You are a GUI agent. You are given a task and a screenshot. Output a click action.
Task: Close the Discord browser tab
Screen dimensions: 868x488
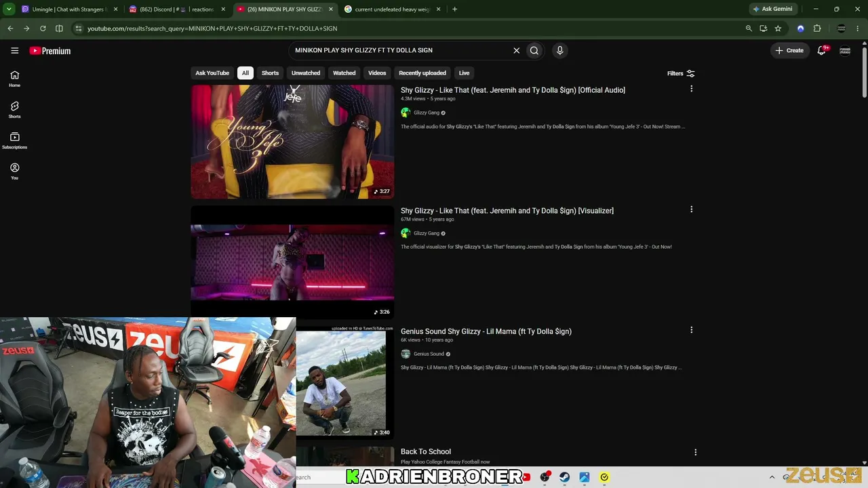pos(223,9)
